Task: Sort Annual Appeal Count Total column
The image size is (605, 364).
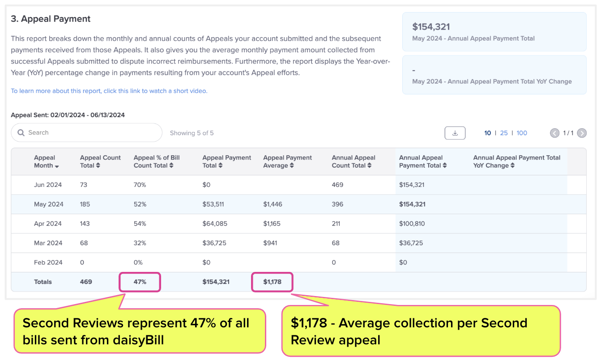Action: point(369,165)
